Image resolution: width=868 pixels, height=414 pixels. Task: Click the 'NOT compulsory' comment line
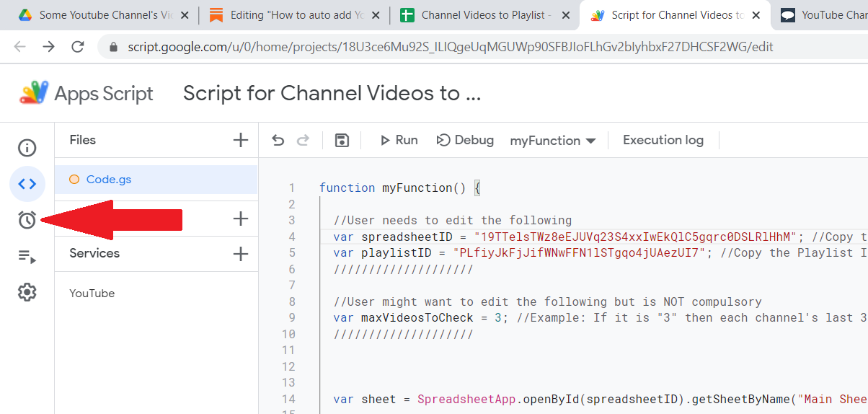pos(548,301)
